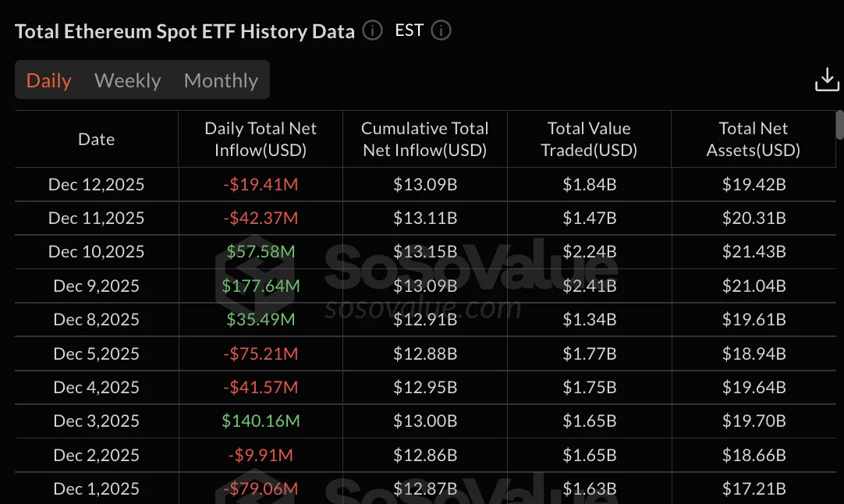Click the $177.64M green inflow figure
The width and height of the screenshot is (844, 504).
click(x=261, y=286)
